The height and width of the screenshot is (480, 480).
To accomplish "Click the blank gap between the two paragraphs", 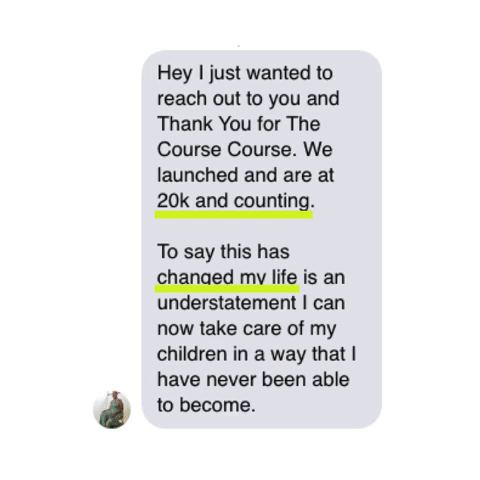I will 262,231.
